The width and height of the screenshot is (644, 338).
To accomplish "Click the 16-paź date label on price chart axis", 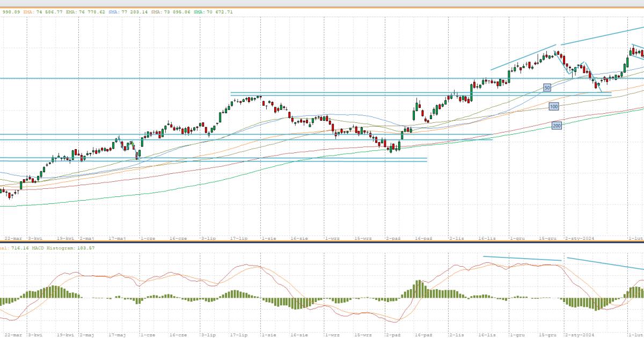I will 425,237.
